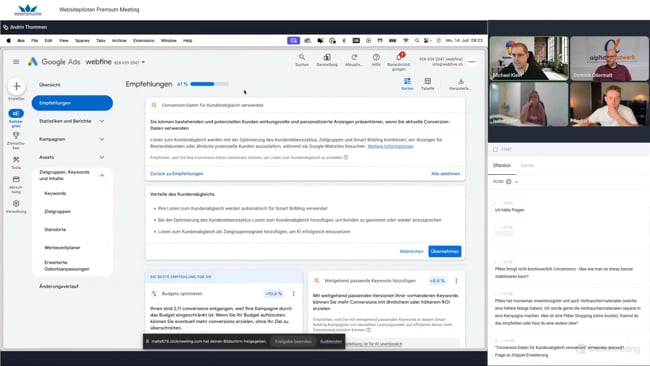Open the Spaces menu in menu bar
Viewport: 650px width, 366px height.
tap(82, 41)
